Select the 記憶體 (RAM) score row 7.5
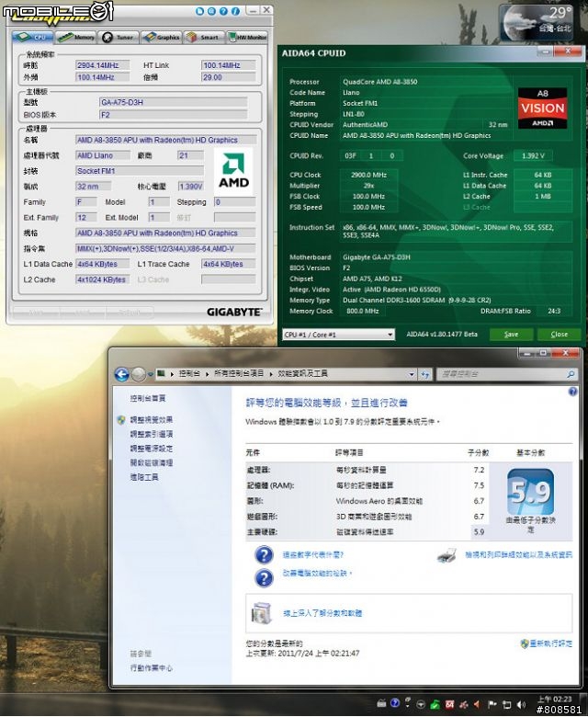 [367, 485]
